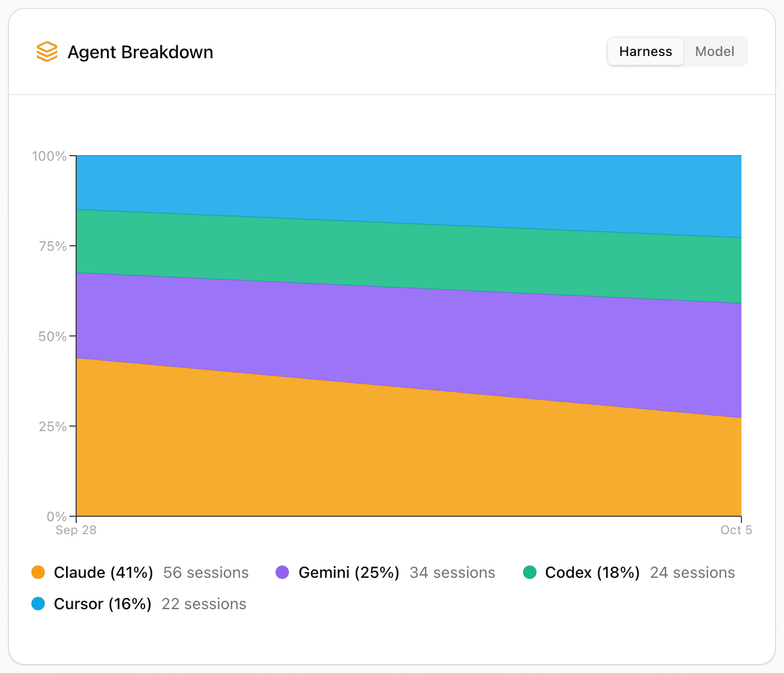Select the Codex (18%) legend label
Viewport: 784px width, 673px height.
(592, 572)
